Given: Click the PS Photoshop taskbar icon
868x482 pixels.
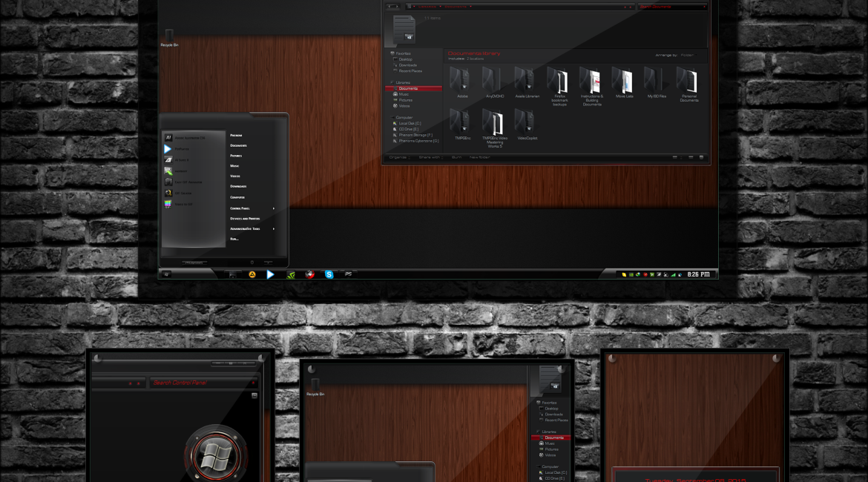Looking at the screenshot, I should tap(348, 274).
